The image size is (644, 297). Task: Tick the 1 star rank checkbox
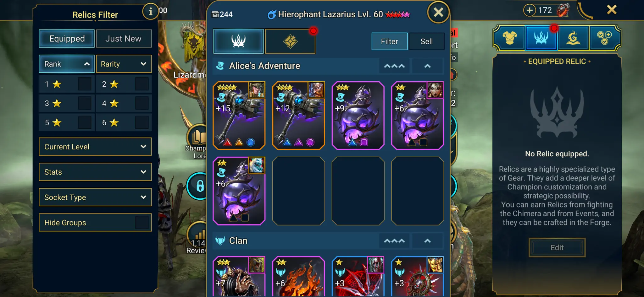[x=85, y=84]
